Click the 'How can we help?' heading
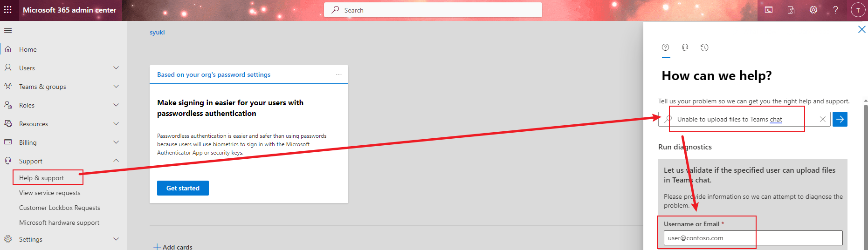The width and height of the screenshot is (868, 250). click(x=716, y=75)
